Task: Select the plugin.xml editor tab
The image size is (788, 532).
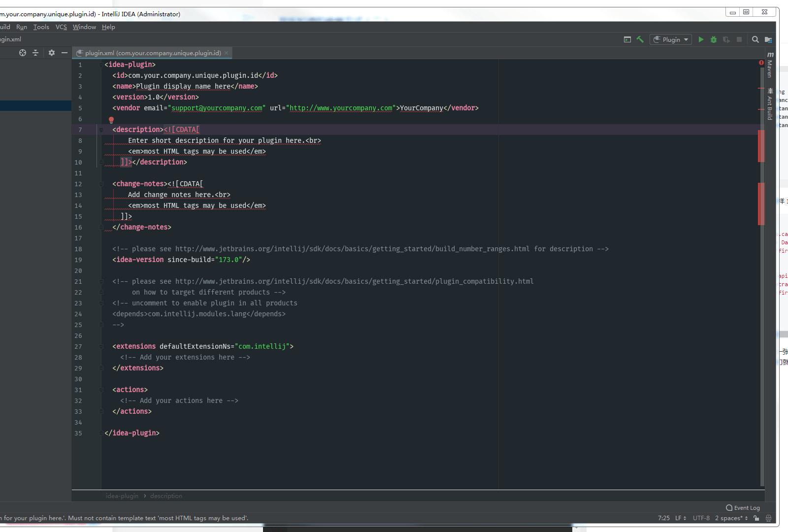Action: (153, 53)
